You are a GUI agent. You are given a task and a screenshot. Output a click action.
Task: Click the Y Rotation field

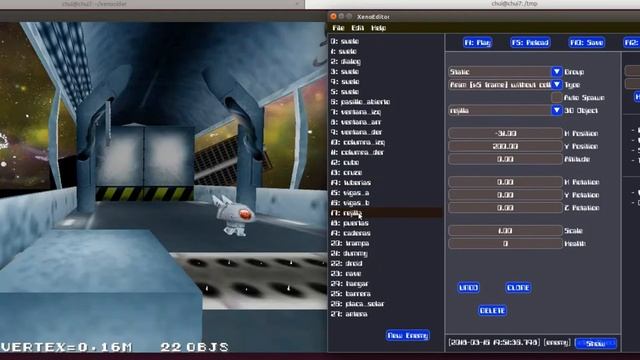point(505,195)
